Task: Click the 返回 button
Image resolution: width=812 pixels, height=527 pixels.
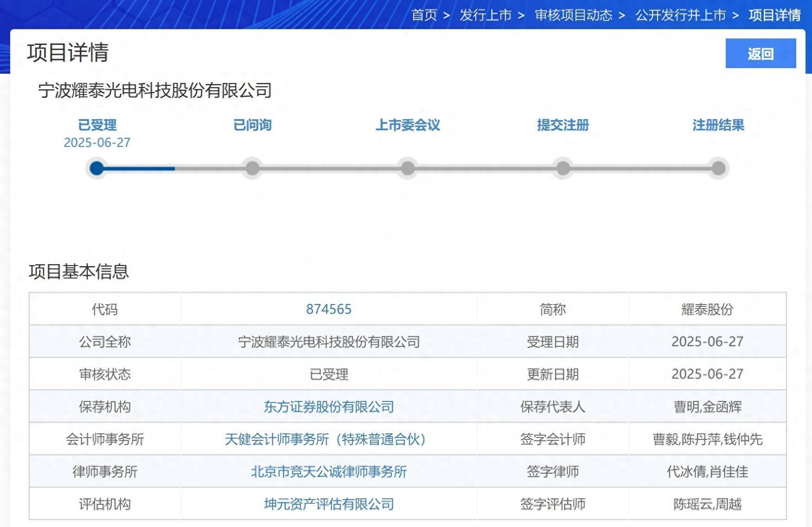Action: [x=761, y=53]
